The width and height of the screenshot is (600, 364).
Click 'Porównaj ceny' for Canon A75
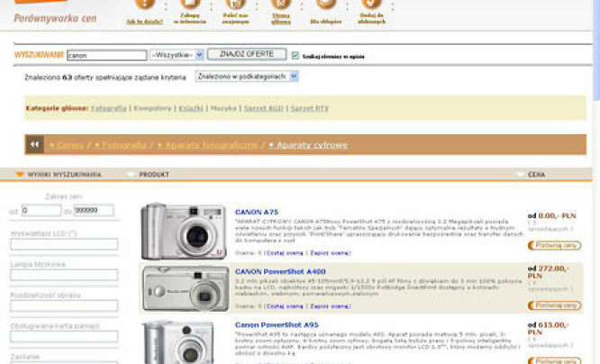click(554, 245)
